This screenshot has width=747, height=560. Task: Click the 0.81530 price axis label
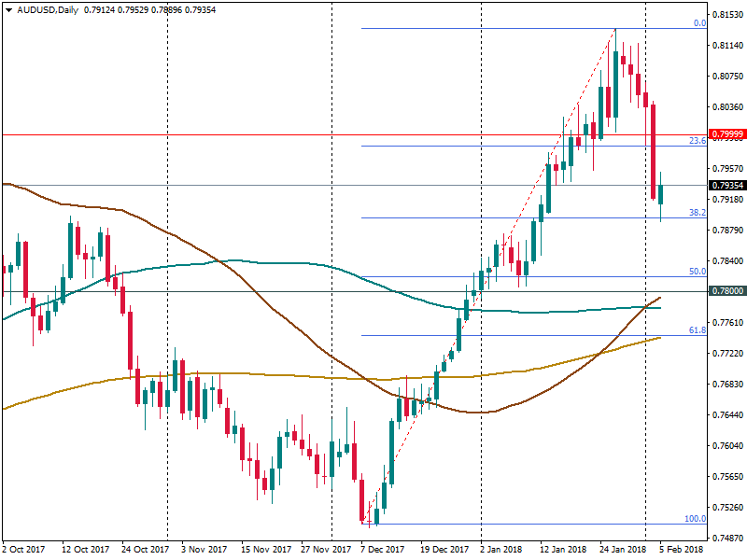click(x=726, y=15)
